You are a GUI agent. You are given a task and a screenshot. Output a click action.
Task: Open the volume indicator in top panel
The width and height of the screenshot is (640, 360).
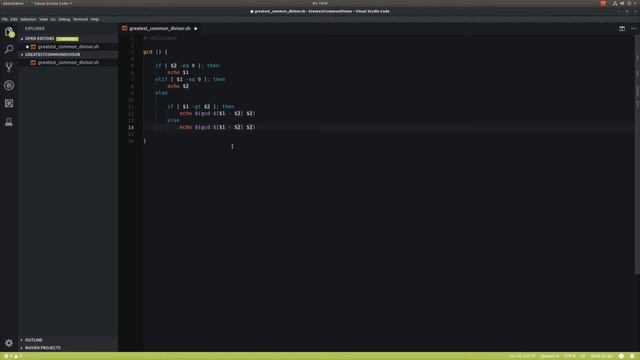tap(622, 3)
